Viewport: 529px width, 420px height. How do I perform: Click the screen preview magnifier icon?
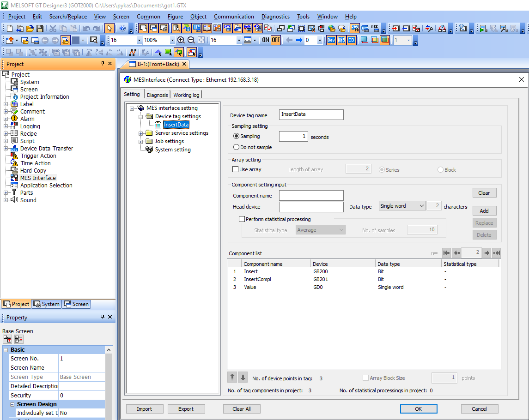[x=94, y=40]
